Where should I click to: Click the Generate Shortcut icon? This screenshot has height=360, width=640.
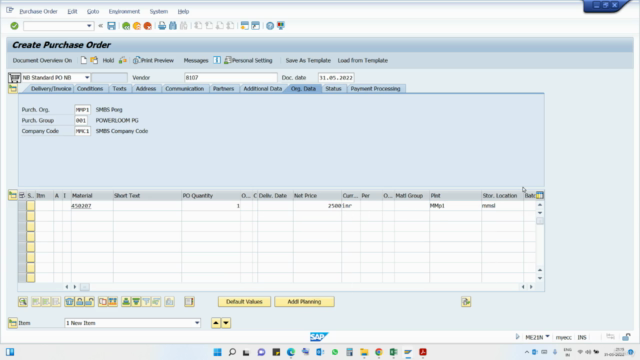coord(256,26)
